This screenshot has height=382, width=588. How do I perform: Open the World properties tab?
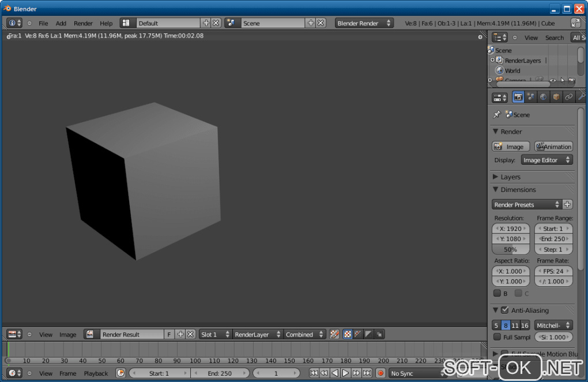pos(543,97)
